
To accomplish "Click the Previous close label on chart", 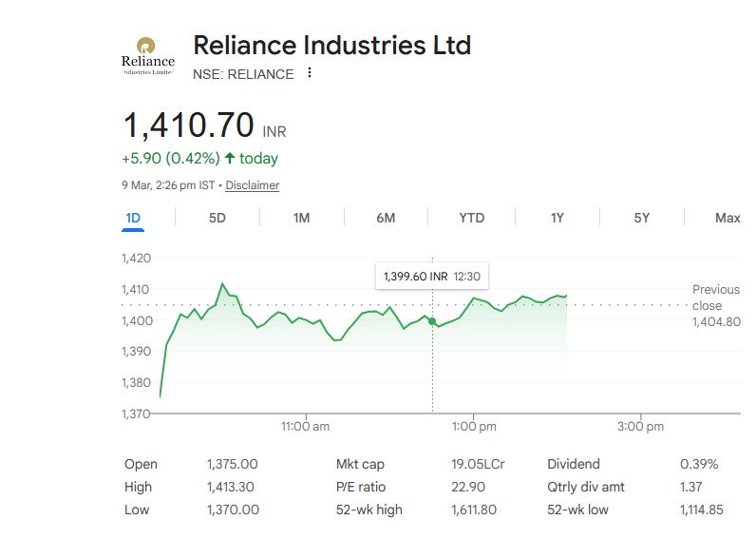I will point(715,298).
